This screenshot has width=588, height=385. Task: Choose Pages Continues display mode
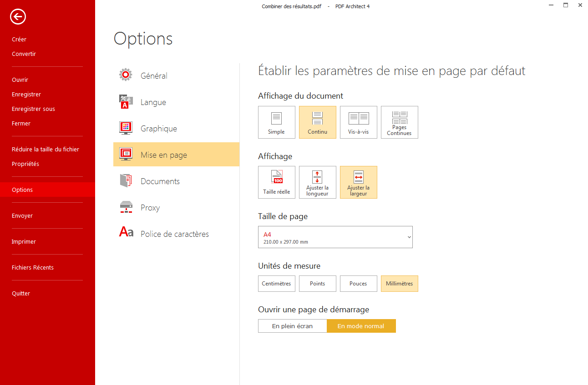[x=399, y=122]
